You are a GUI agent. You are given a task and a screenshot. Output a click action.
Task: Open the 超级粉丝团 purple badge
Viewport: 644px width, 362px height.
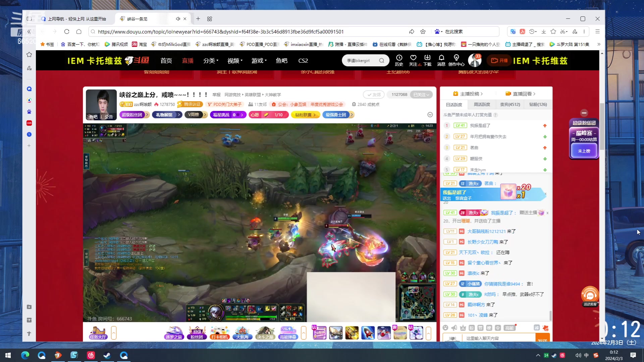[134, 115]
